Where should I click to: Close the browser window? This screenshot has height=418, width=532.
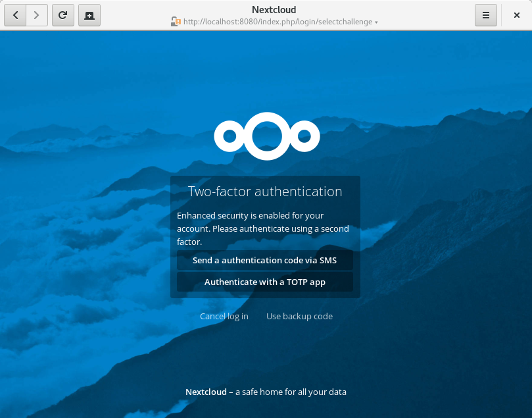point(516,15)
